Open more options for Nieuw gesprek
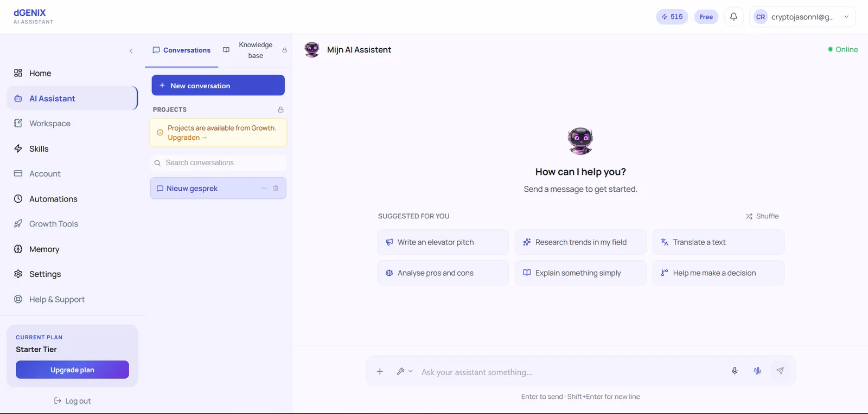Image resolution: width=868 pixels, height=414 pixels. pyautogui.click(x=264, y=189)
